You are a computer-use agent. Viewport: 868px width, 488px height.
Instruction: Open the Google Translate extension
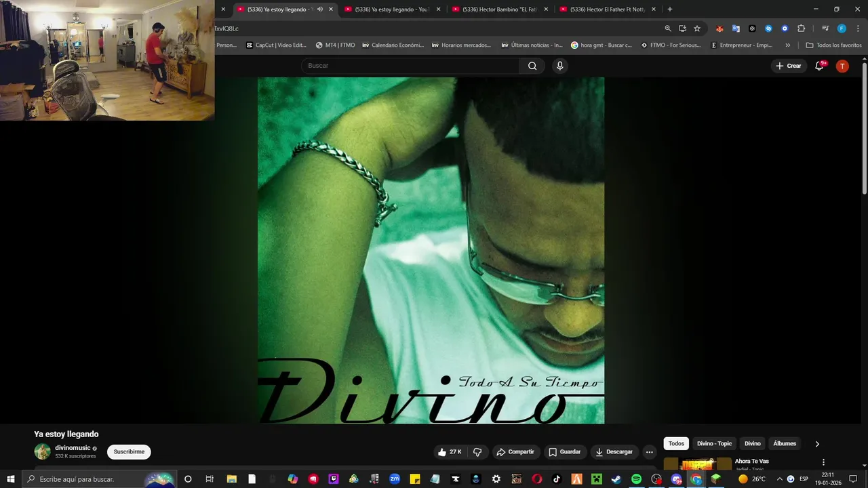point(736,28)
